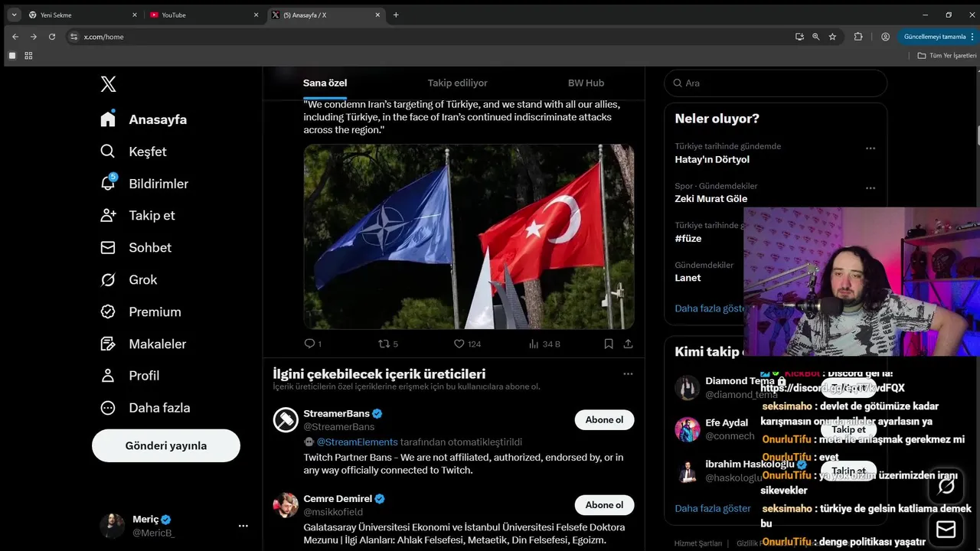Image resolution: width=980 pixels, height=551 pixels.
Task: Click the Cemre Demirel avatar
Action: 286,504
